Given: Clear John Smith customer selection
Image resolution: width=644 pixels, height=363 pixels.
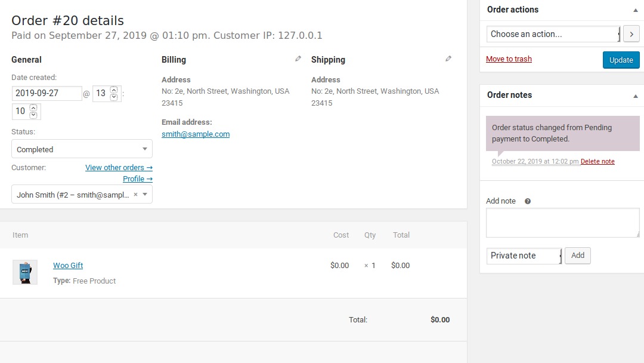Looking at the screenshot, I should pyautogui.click(x=135, y=195).
